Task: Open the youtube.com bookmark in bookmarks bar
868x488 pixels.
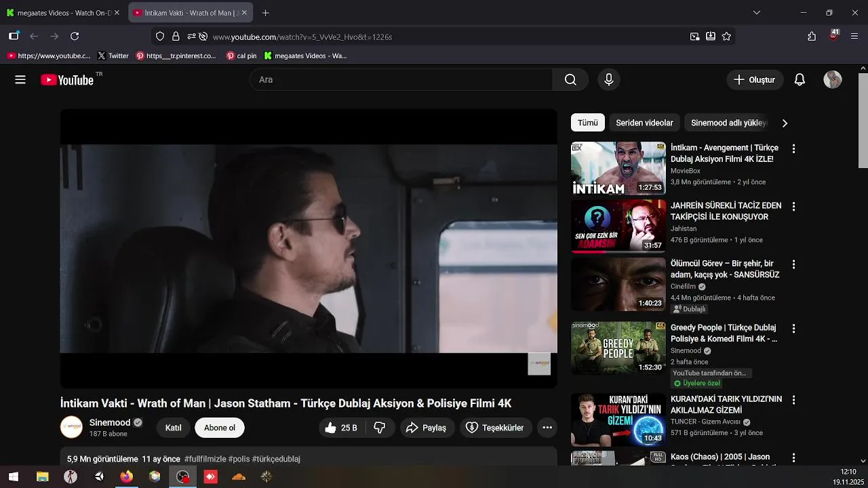Action: point(48,56)
